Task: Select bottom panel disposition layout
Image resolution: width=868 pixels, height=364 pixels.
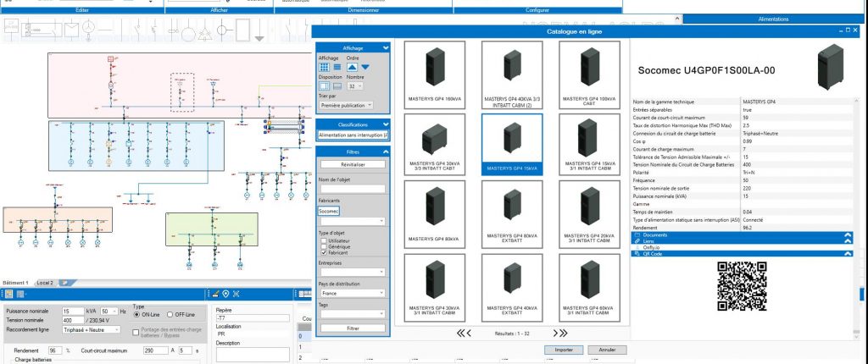Action: tap(337, 86)
